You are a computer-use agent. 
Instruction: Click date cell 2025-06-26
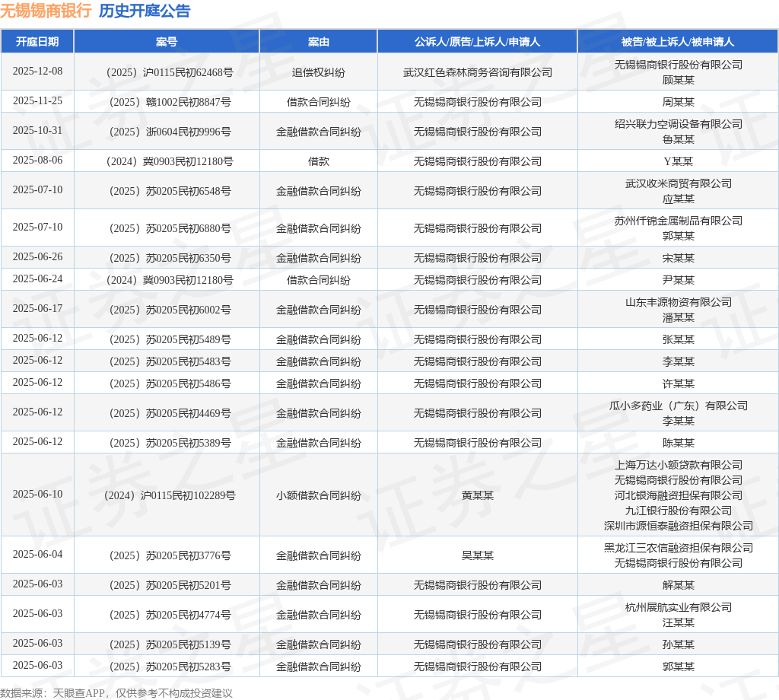click(x=38, y=257)
